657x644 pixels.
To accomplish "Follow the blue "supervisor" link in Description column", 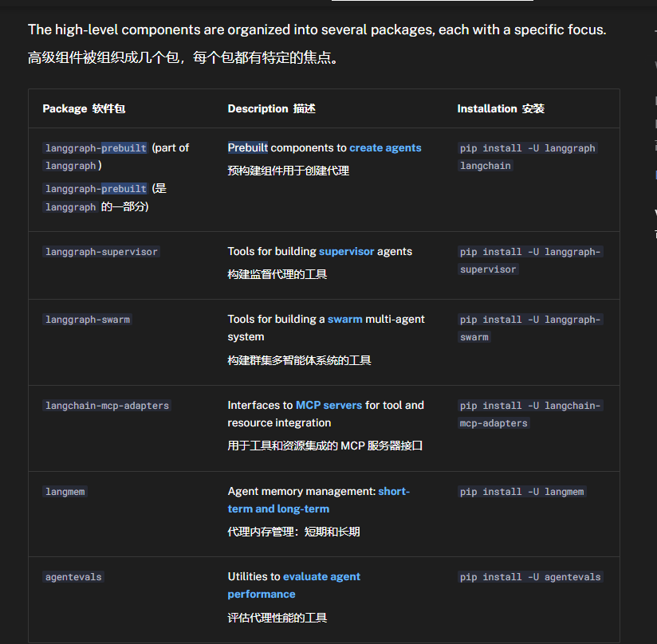I will pos(346,251).
